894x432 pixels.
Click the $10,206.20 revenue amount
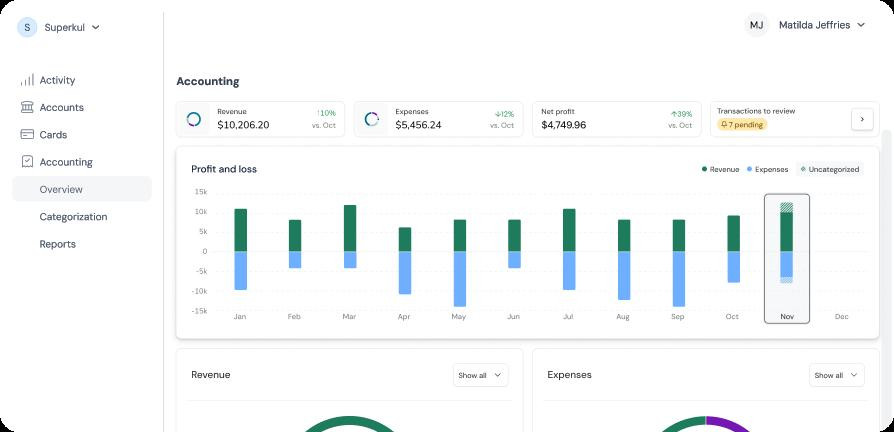243,125
